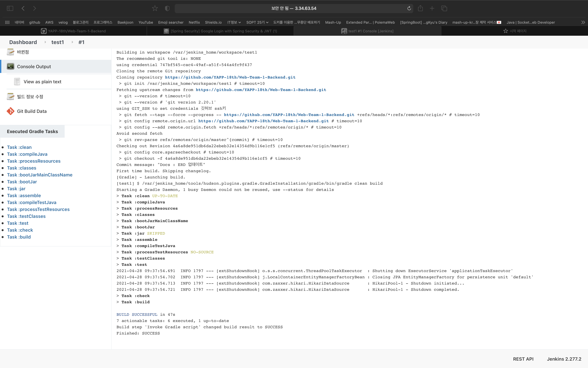Image resolution: width=588 pixels, height=368 pixels.
Task: Open the Share icon in toolbar
Action: coord(420,8)
